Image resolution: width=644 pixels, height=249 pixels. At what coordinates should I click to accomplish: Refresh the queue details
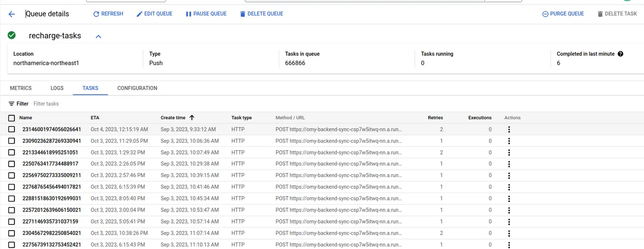(x=108, y=14)
